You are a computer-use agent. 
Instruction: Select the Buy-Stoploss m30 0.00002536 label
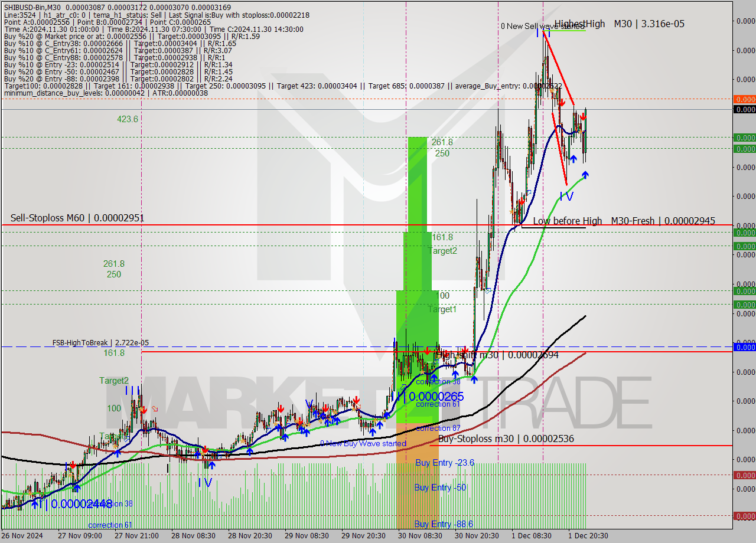click(x=506, y=439)
